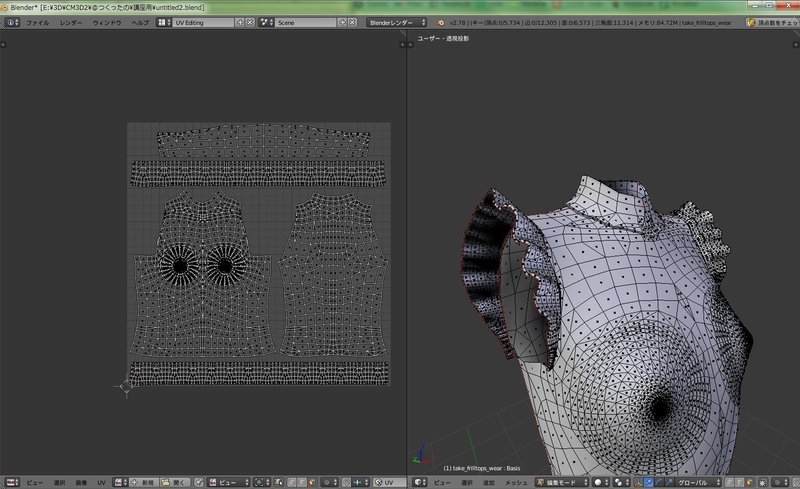This screenshot has width=800, height=489.
Task: Open 選択 menu in UV editor header
Action: pyautogui.click(x=59, y=482)
